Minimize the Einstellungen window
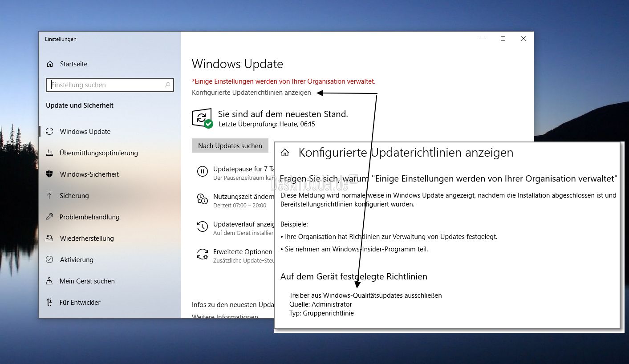The width and height of the screenshot is (629, 364). [483, 39]
